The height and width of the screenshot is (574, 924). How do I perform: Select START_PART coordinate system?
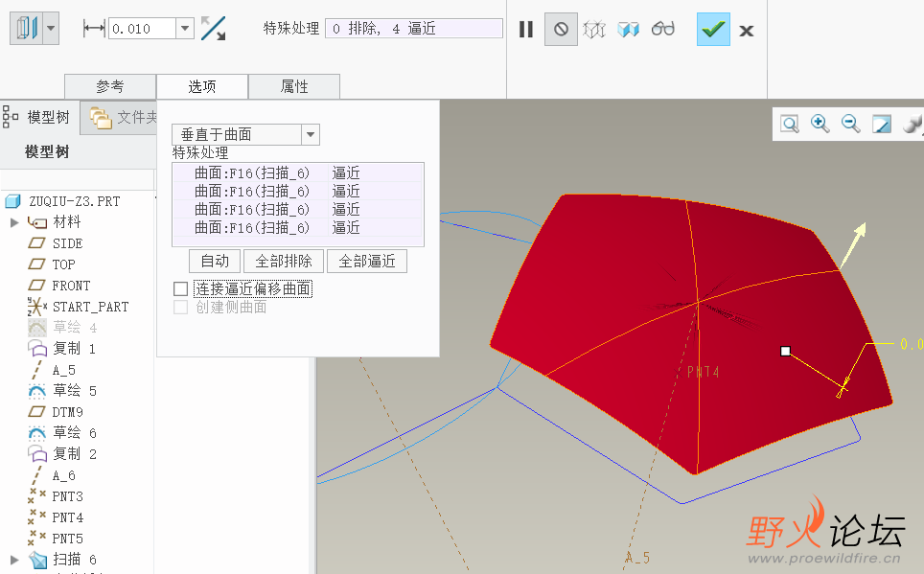(x=89, y=307)
